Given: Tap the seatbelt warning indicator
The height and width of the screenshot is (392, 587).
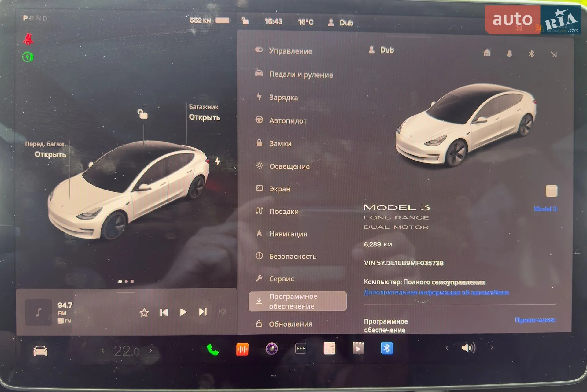Looking at the screenshot, I should (28, 39).
